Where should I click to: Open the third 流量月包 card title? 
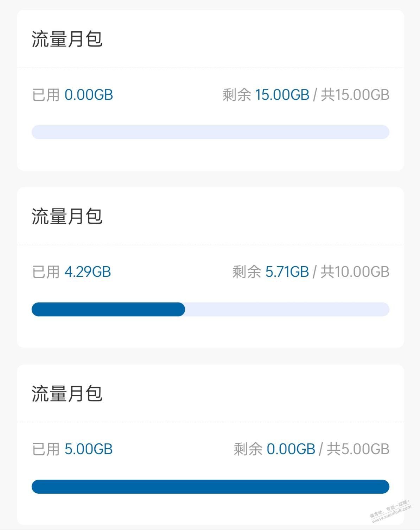[x=67, y=393]
